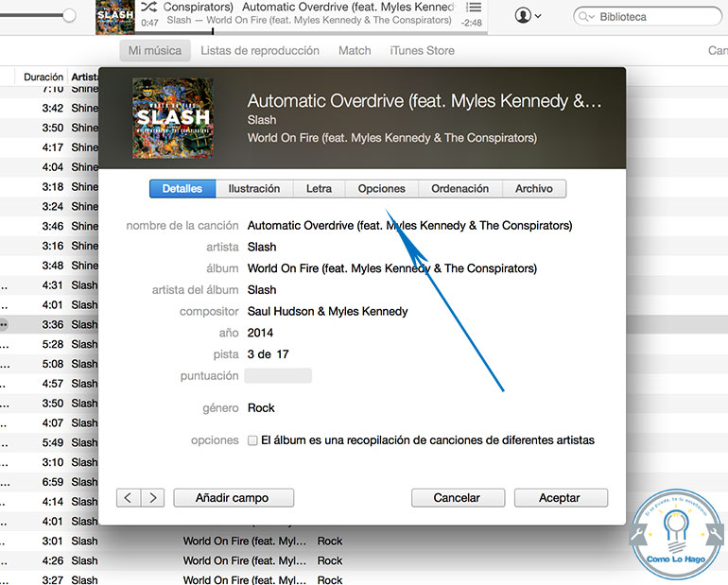Adjust the volume slider knob
This screenshot has height=585, width=728.
click(x=69, y=15)
